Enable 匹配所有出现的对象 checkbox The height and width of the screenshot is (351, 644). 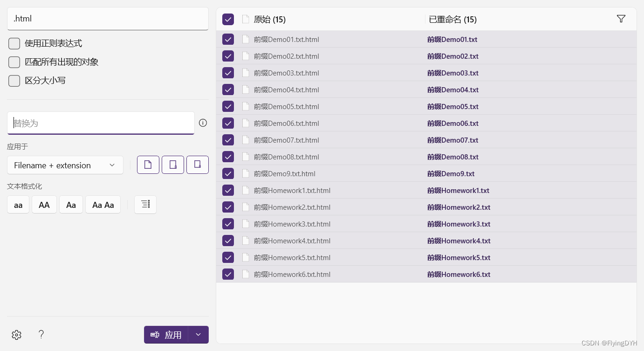pos(14,62)
